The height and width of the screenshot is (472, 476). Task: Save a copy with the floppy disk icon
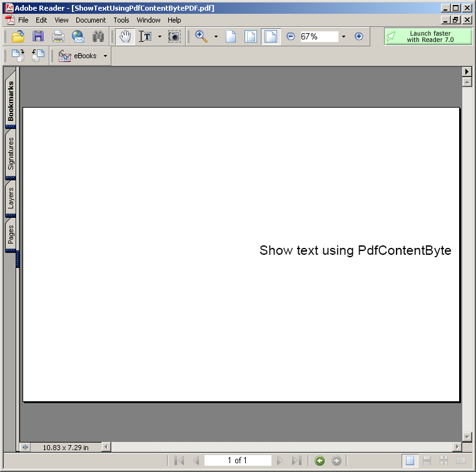point(38,36)
